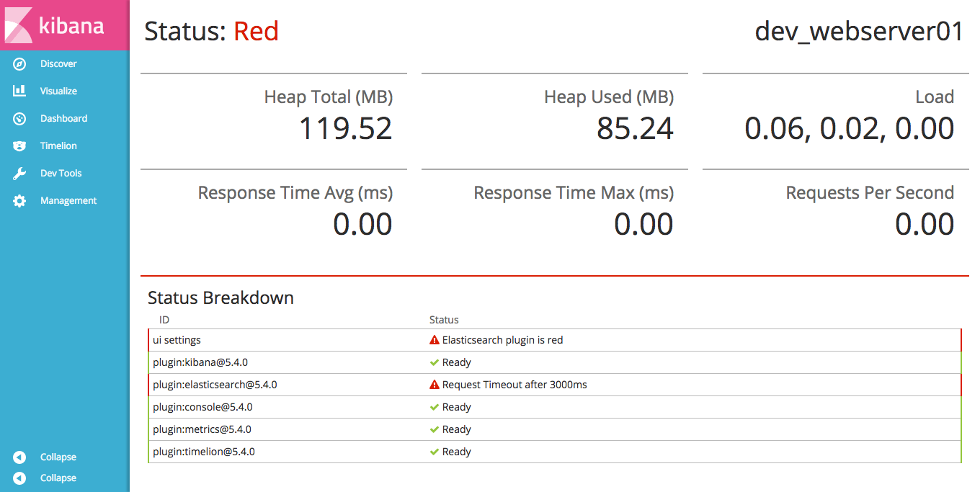Click the Status column header
The image size is (980, 492).
444,320
